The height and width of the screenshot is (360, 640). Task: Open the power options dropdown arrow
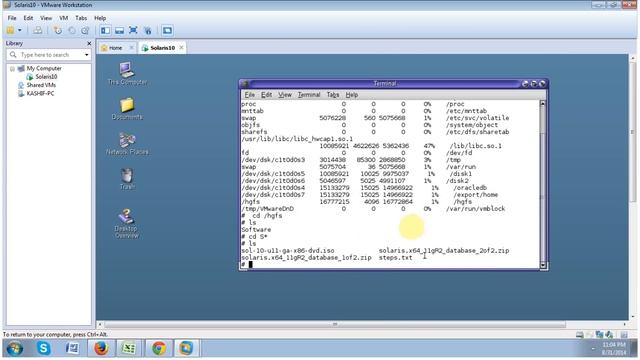coord(20,30)
